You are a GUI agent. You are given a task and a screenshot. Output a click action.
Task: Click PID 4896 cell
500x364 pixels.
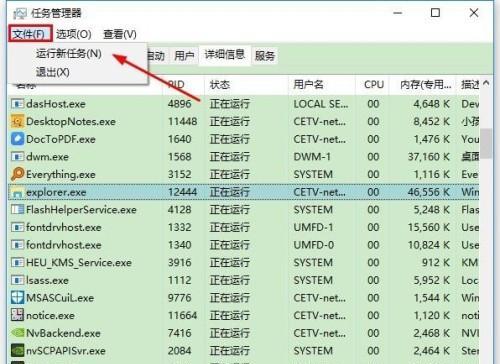179,104
